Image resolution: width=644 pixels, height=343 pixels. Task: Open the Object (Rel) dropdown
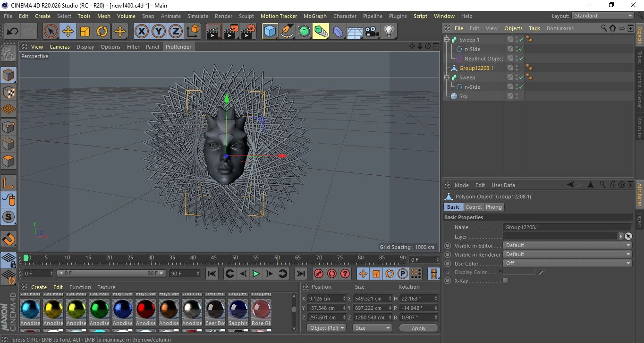(326, 328)
